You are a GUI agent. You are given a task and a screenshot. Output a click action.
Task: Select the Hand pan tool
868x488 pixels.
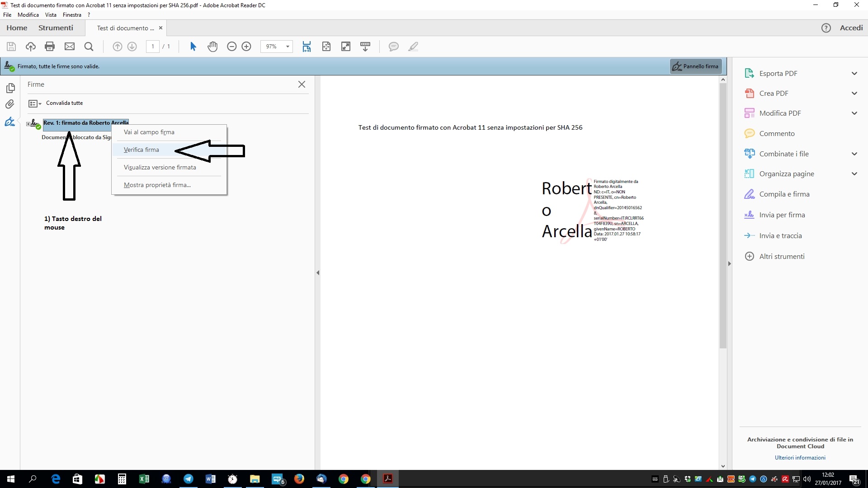[x=212, y=47]
